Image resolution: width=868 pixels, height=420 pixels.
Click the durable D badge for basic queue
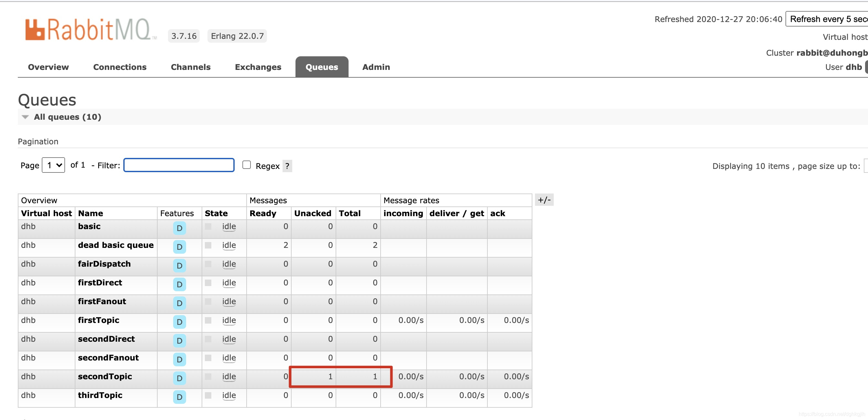coord(179,228)
